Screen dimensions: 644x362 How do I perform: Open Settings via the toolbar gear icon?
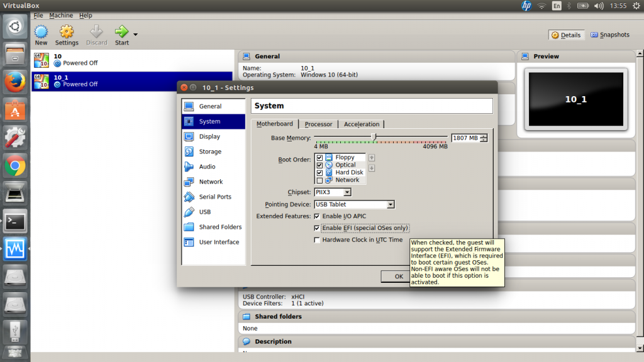67,31
